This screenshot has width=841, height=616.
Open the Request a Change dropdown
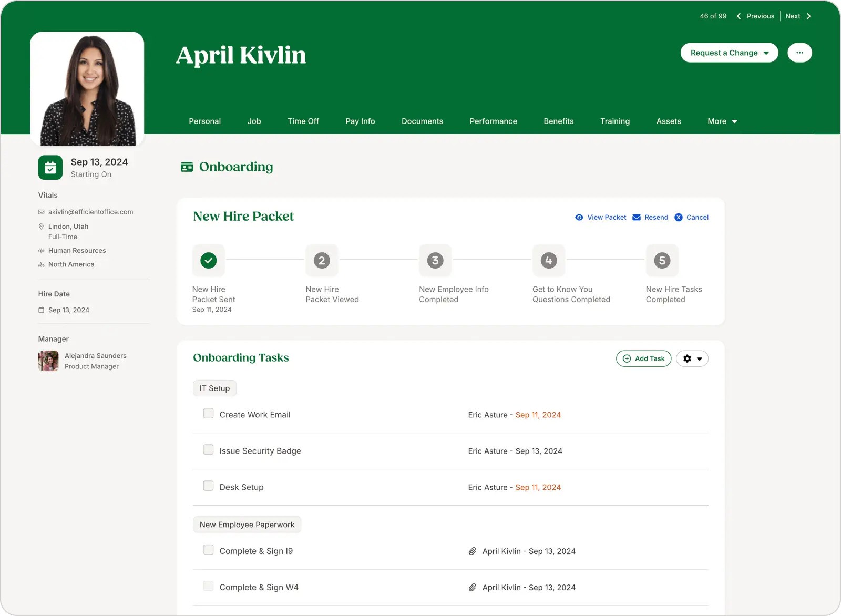coord(729,53)
